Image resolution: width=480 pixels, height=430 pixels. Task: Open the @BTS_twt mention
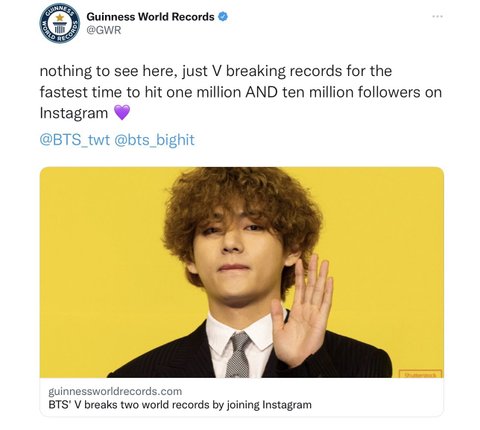[75, 140]
